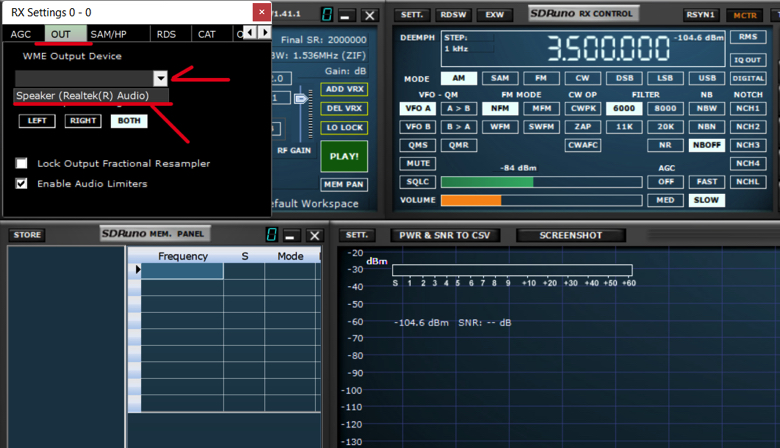This screenshot has height=448, width=780.
Task: Sort by Frequency column header
Action: (x=183, y=256)
